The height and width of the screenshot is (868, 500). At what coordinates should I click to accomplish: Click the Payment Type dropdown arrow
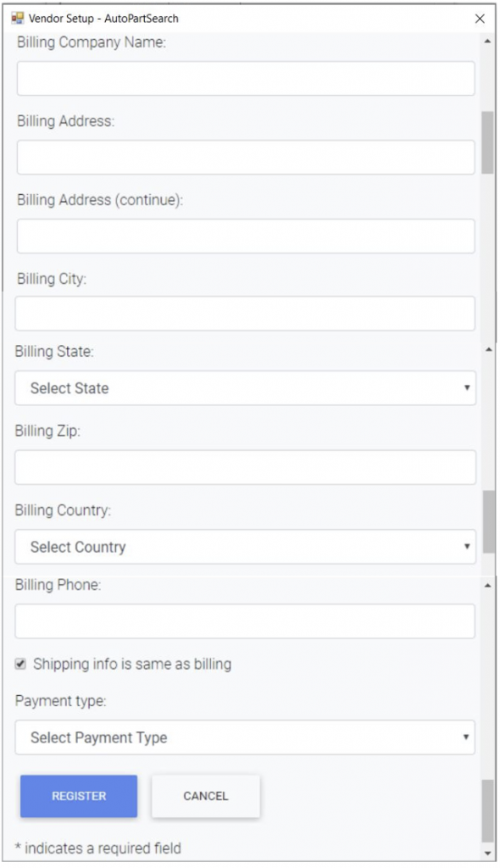coord(466,737)
